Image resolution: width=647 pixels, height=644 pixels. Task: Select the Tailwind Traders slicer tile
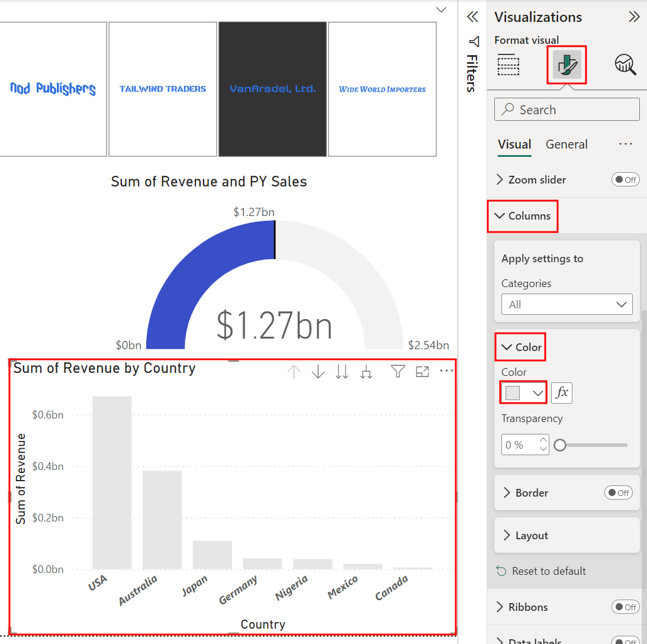[x=163, y=89]
